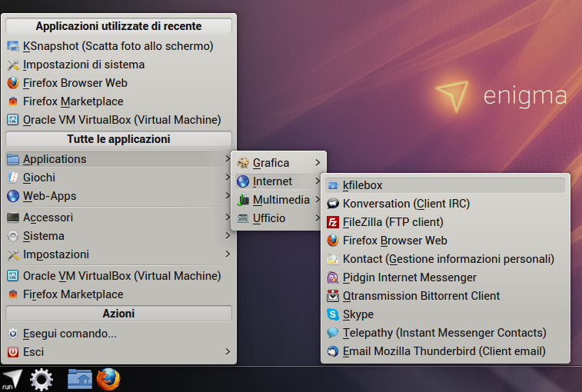
Task: Expand the Accessori category
Action: pos(118,218)
